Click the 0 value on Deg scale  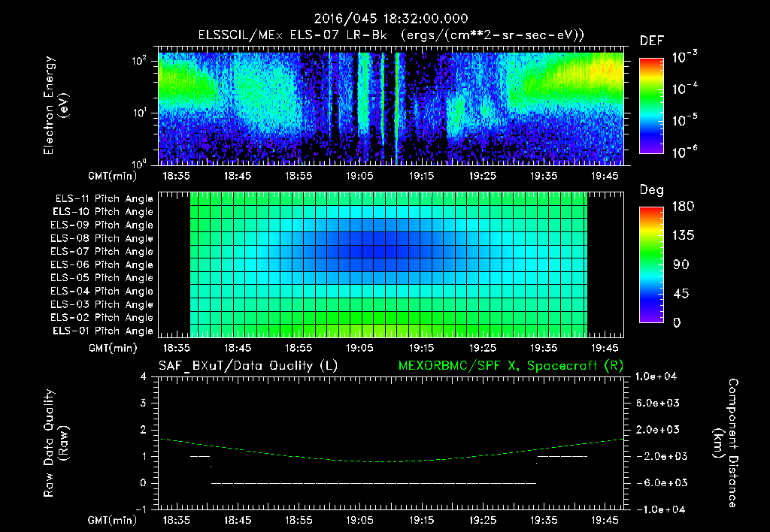(678, 322)
